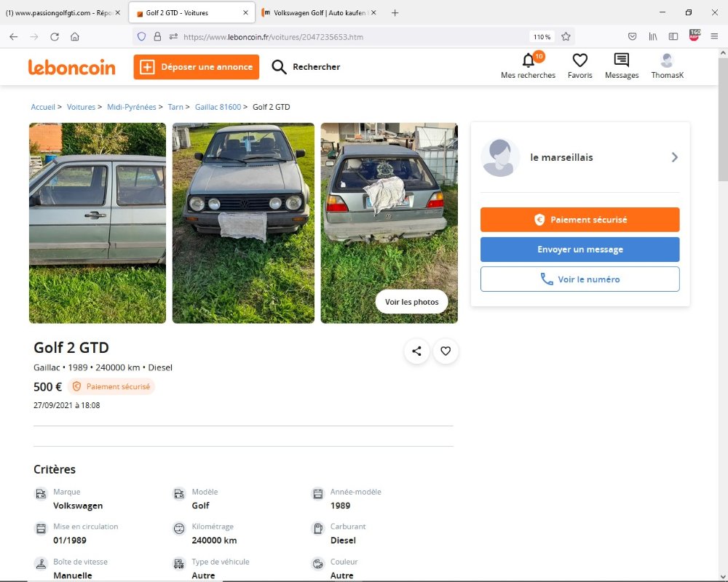Screen dimensions: 728x582
Task: Click the 01/1989 Mise en circulation value
Action: coord(70,541)
